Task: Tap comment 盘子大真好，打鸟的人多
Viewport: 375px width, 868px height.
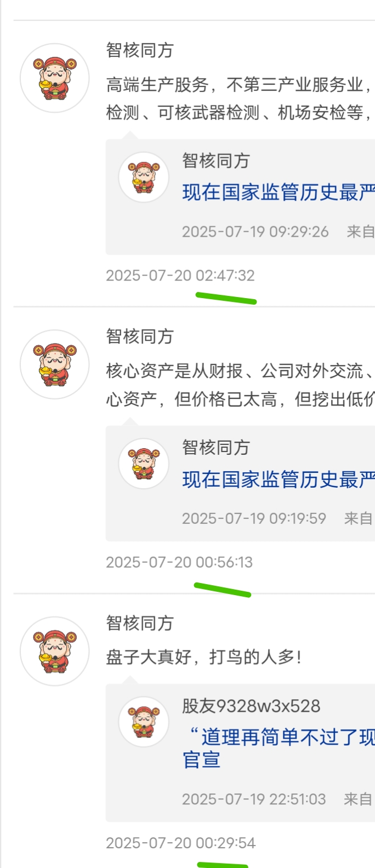Action: [x=203, y=656]
